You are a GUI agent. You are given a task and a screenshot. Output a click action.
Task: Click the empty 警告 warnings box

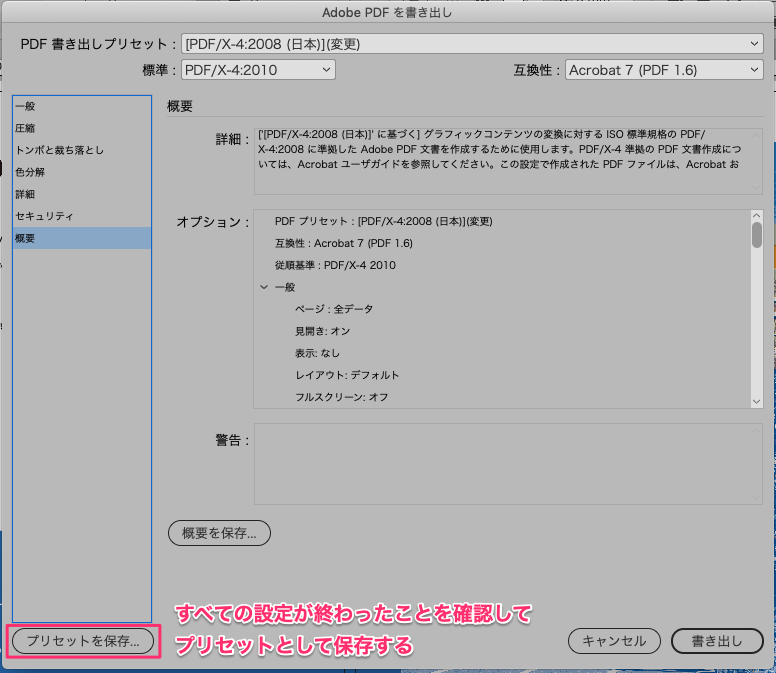pos(508,464)
